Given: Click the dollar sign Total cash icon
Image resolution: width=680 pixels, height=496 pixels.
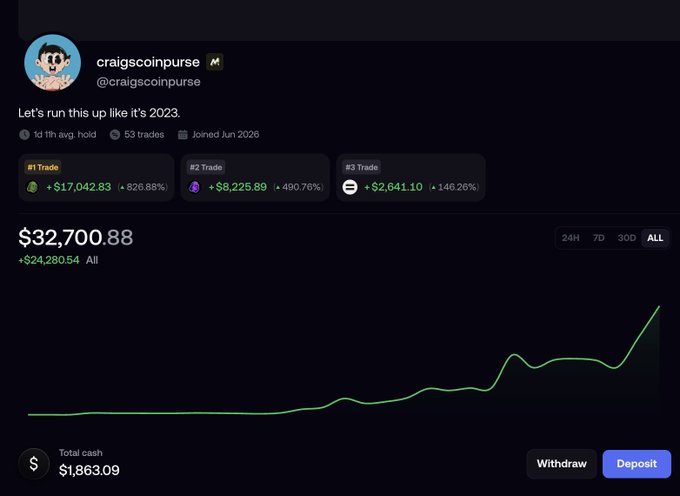Looking at the screenshot, I should 34,463.
